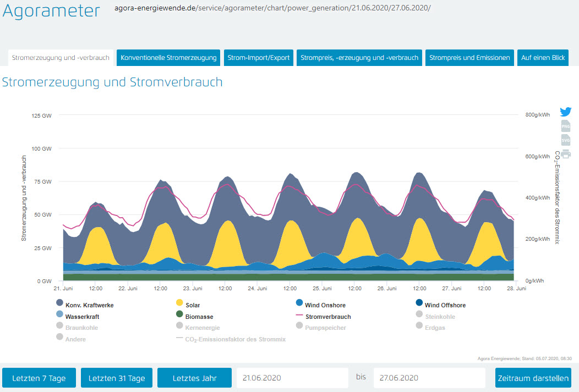Hide the Wasserkraft series
The image size is (579, 392).
81,317
